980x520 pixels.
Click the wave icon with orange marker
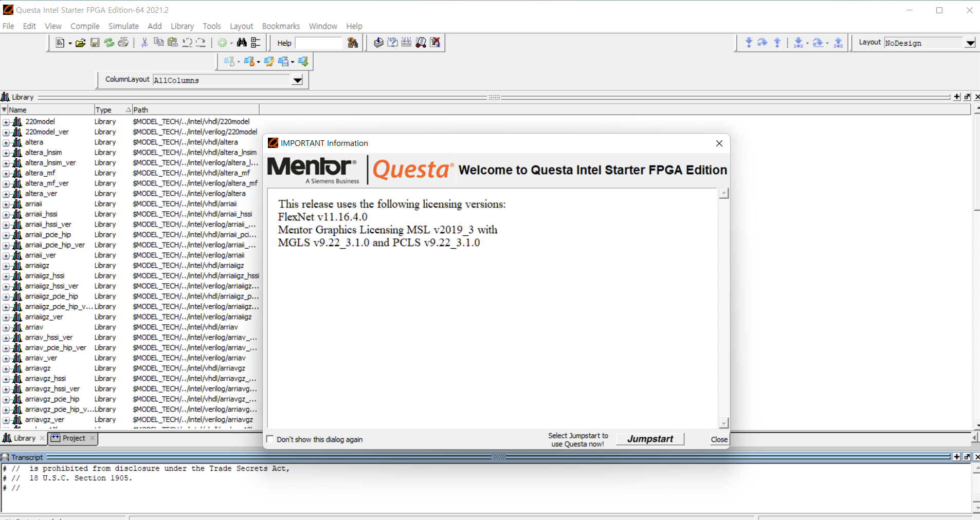(x=249, y=62)
